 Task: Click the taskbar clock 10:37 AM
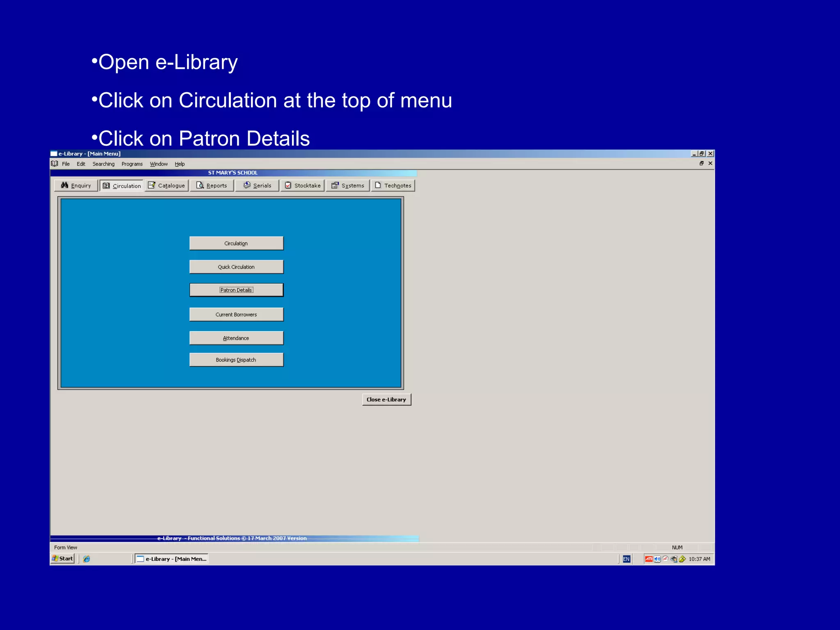699,559
